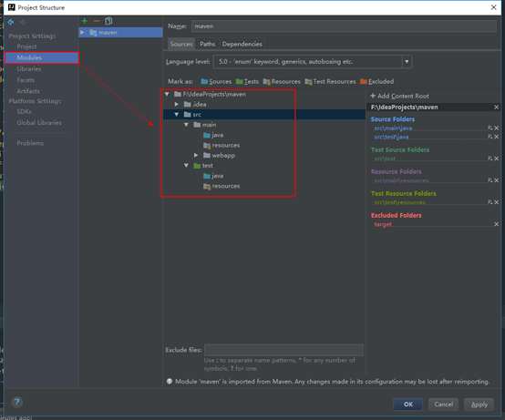
Task: Expand the .idea folder node
Action: (177, 104)
